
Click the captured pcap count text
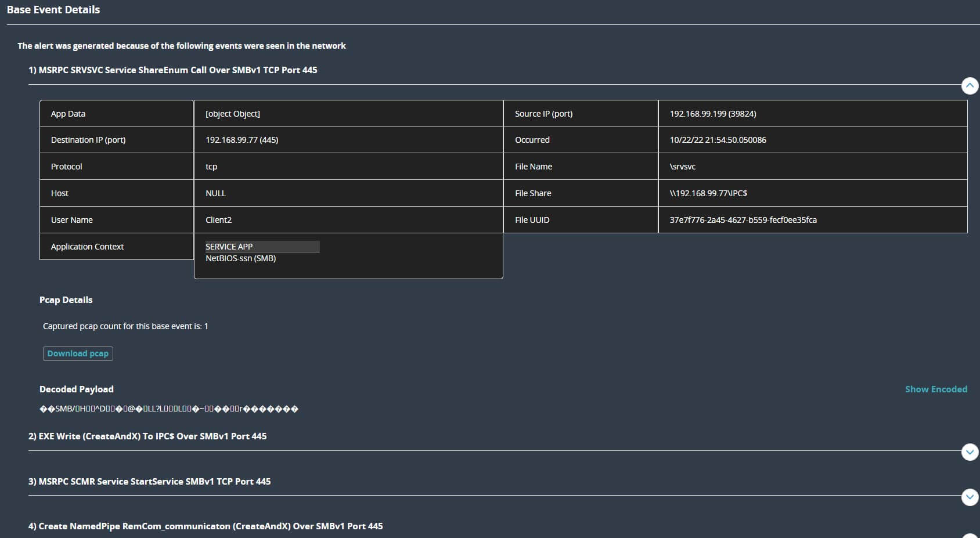[125, 326]
